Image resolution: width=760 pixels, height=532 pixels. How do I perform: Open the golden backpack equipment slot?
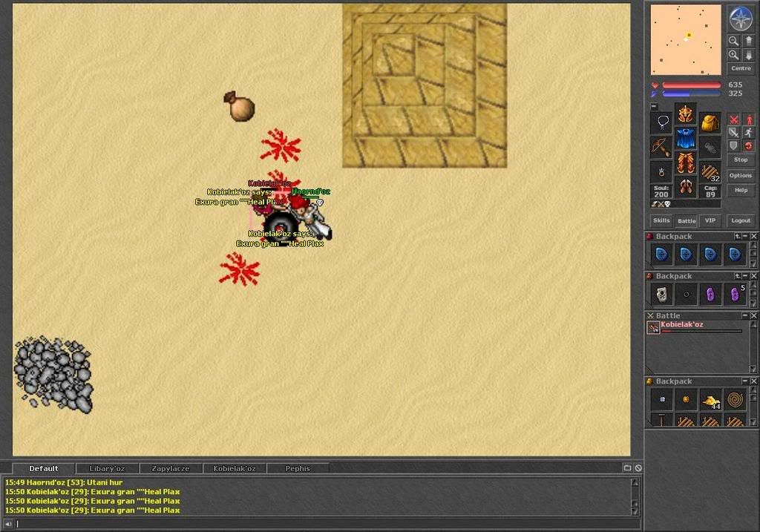point(710,122)
